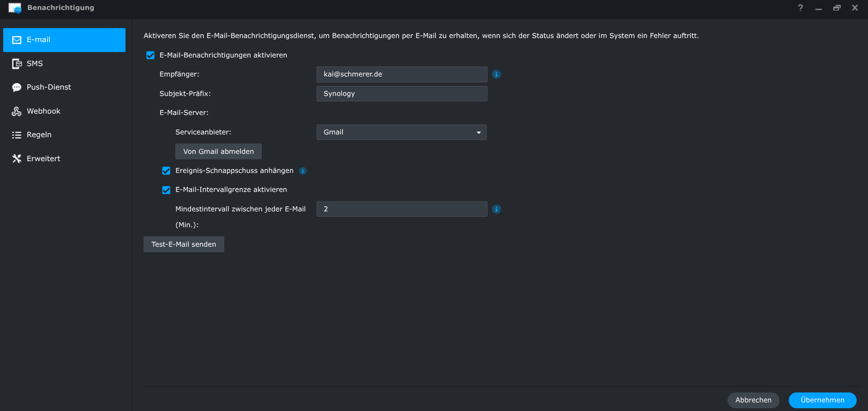Send a test email with Test-E-Mail senden

coord(183,244)
